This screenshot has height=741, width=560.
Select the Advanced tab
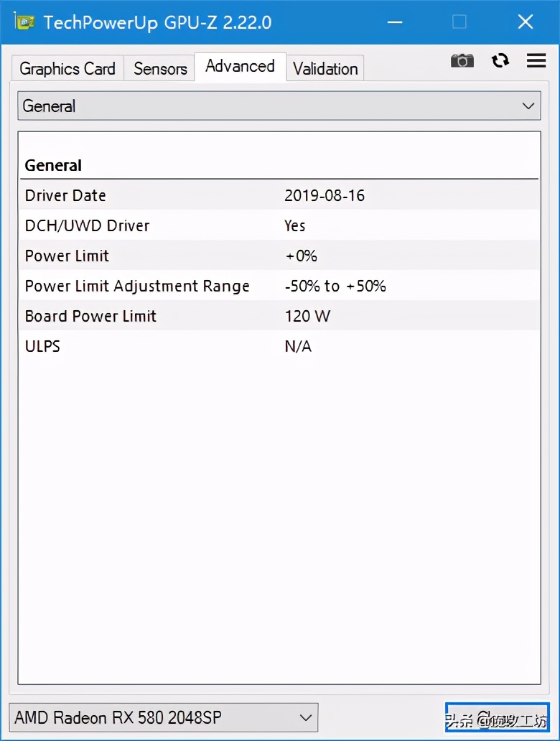click(240, 67)
